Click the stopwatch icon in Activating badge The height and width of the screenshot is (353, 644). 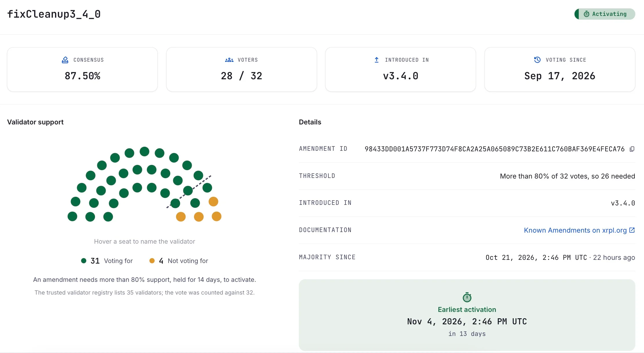(x=586, y=14)
